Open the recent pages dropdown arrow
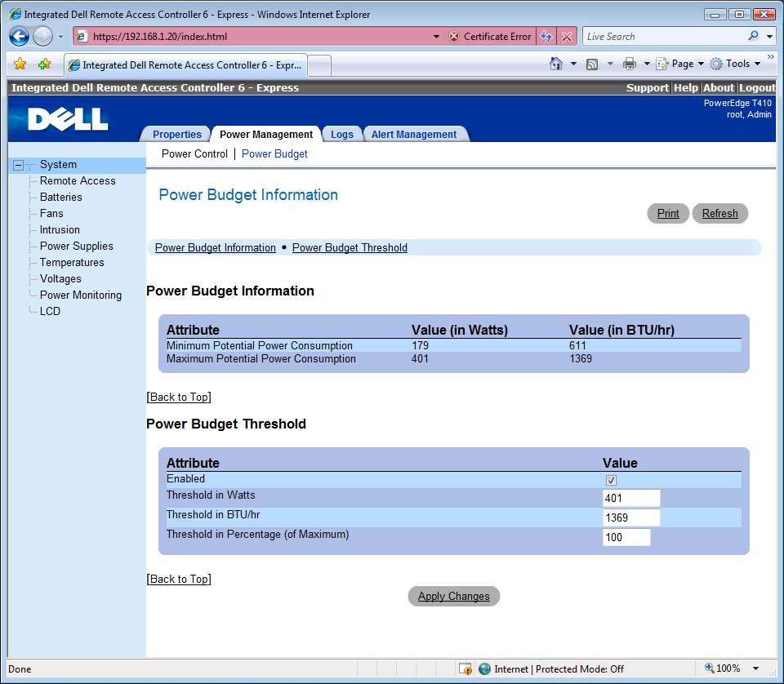The width and height of the screenshot is (784, 684). pos(61,37)
